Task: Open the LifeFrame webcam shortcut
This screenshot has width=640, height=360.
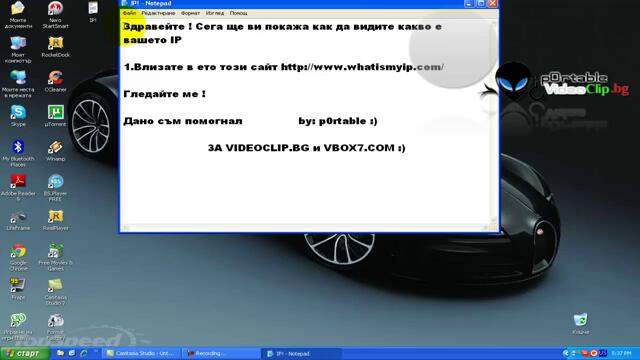Action: pos(18,220)
